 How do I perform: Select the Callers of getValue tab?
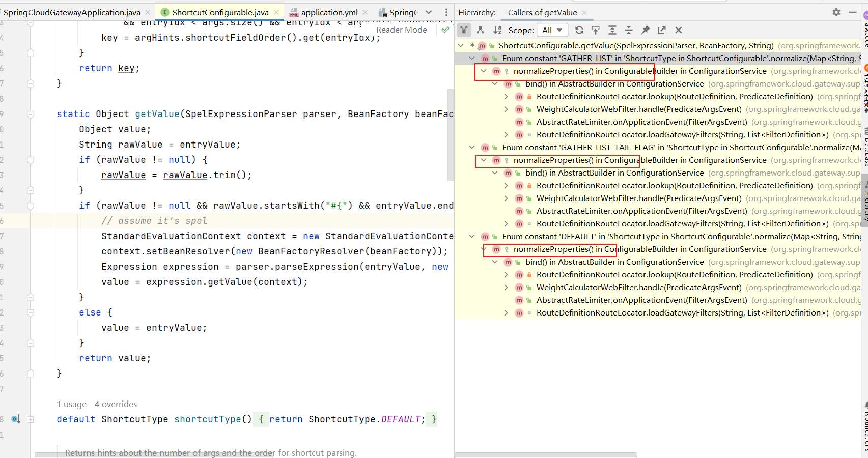point(542,12)
